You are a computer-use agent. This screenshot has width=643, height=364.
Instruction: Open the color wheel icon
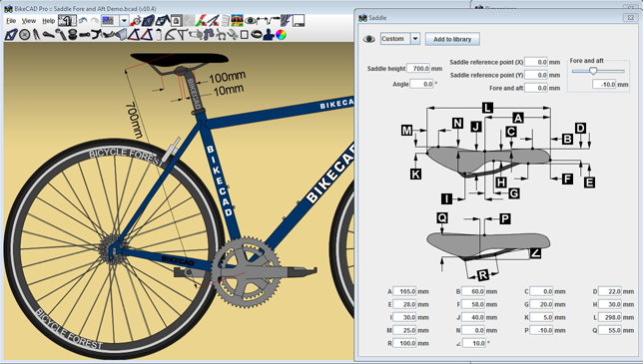[281, 35]
